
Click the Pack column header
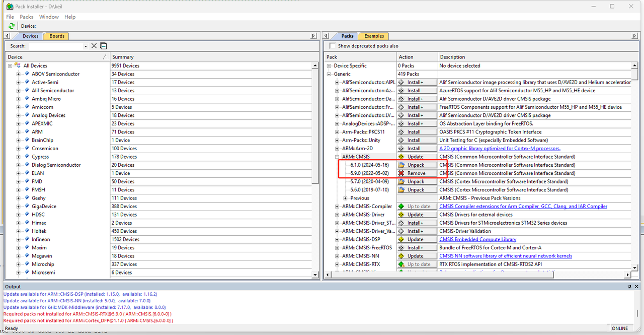click(361, 57)
